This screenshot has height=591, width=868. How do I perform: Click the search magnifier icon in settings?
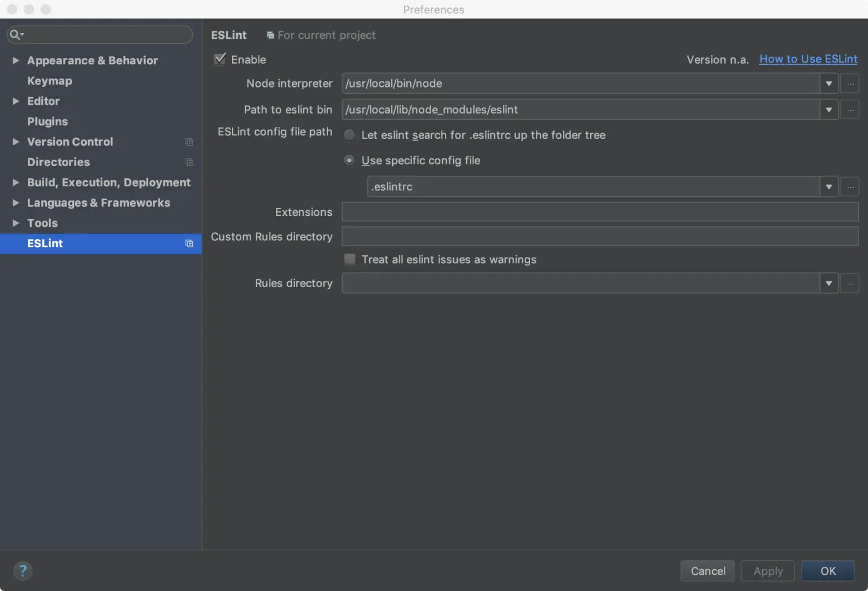pyautogui.click(x=16, y=35)
